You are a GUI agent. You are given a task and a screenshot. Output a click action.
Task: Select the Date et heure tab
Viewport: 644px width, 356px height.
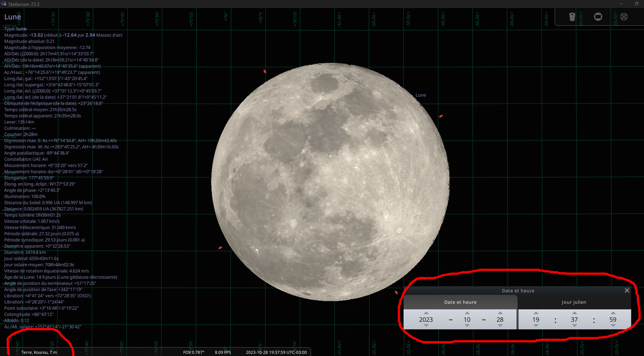click(460, 302)
